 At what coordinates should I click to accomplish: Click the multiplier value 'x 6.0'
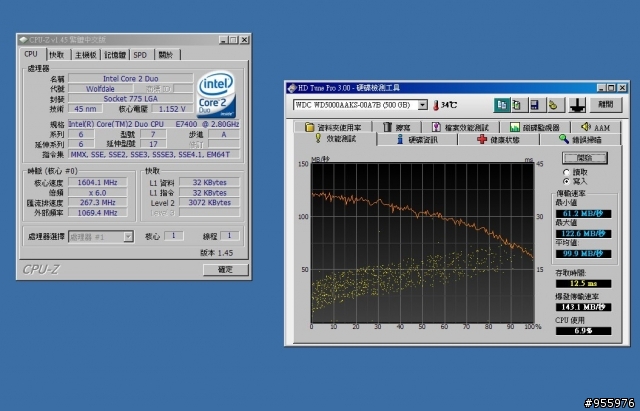click(98, 193)
